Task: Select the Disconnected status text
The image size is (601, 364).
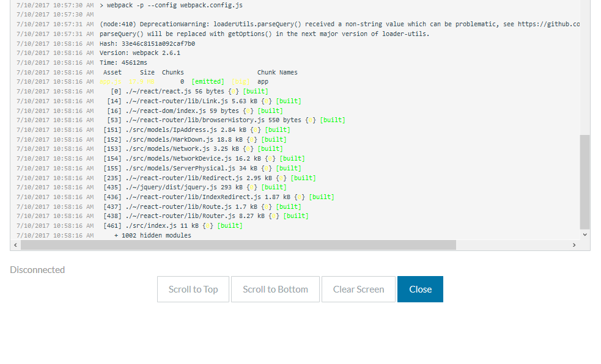Action: 37,270
